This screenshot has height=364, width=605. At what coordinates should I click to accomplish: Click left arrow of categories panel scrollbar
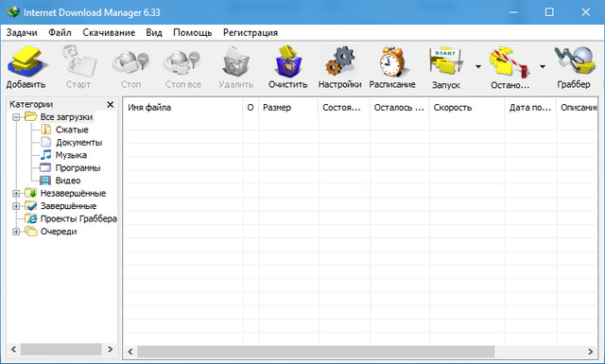13,349
